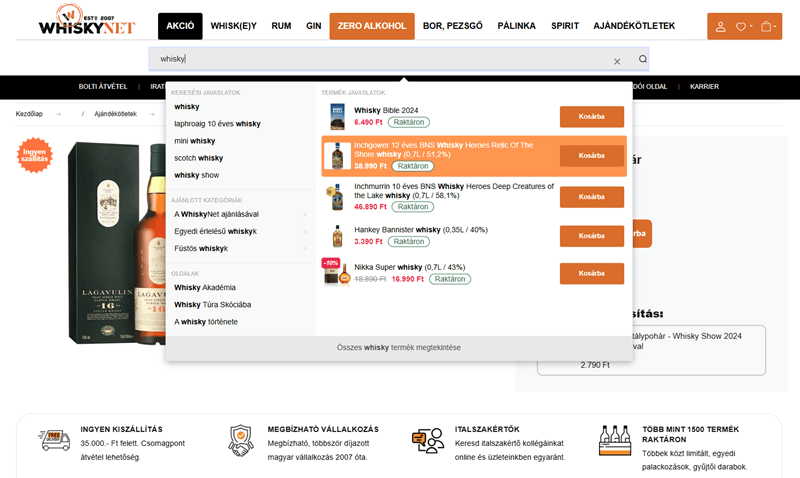Viewport: 800px width, 478px height.
Task: Open the KARRIER link
Action: [x=704, y=87]
